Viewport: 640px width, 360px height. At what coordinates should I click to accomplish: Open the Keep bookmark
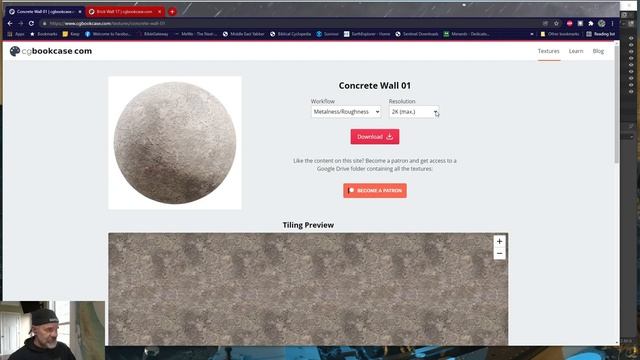coord(71,34)
